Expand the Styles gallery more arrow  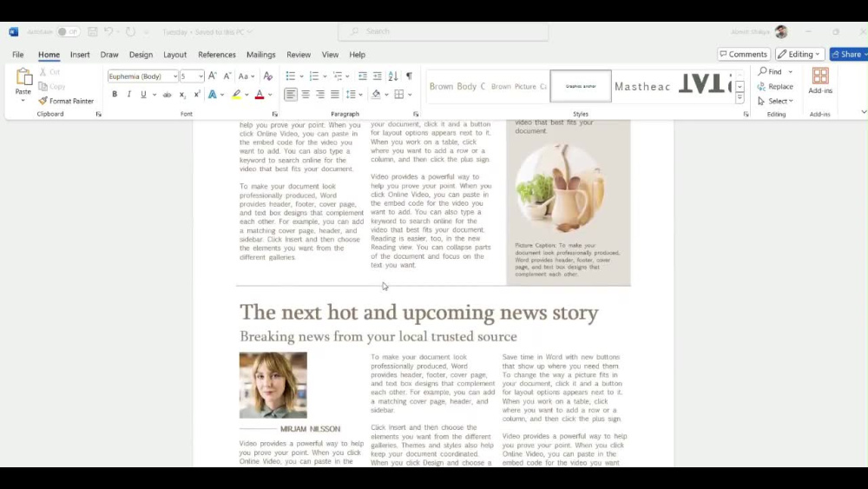(x=740, y=98)
